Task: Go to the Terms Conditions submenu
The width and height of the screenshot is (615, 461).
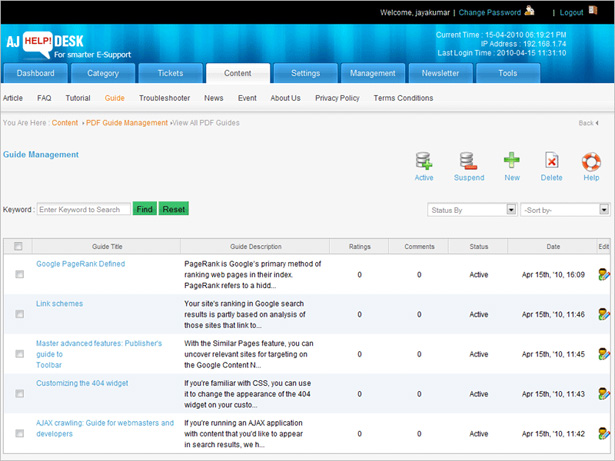Action: pos(403,98)
